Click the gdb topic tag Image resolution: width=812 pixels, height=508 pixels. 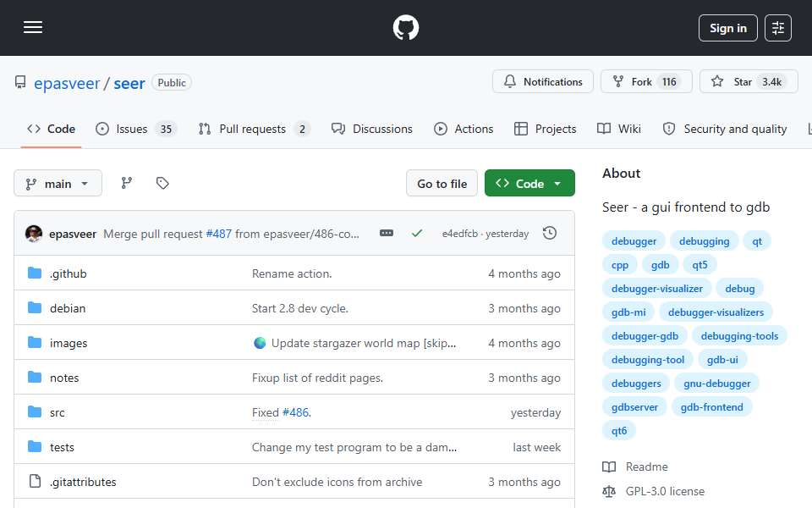click(x=660, y=265)
